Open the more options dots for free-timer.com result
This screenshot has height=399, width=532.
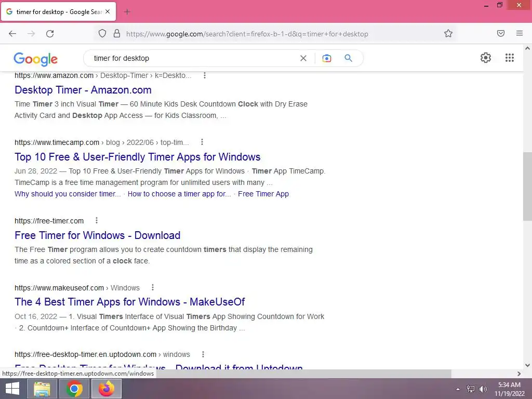click(96, 220)
